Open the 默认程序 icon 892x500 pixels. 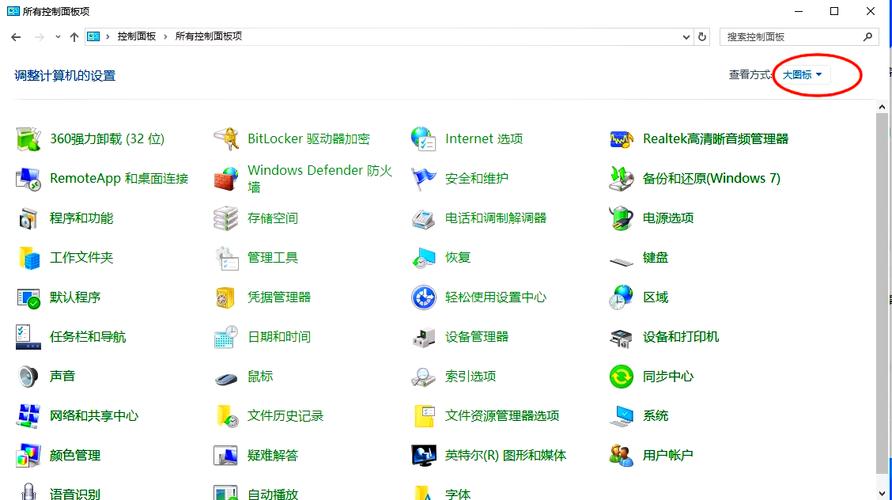(28, 297)
